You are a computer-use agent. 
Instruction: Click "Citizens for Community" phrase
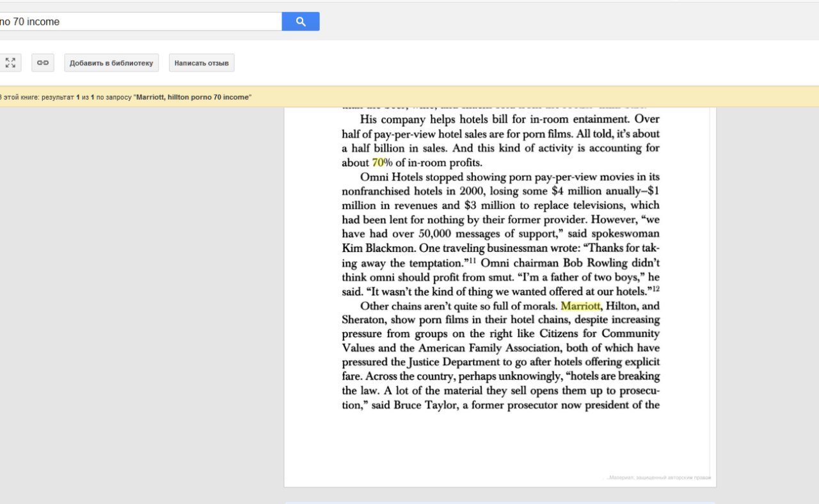[x=600, y=333]
